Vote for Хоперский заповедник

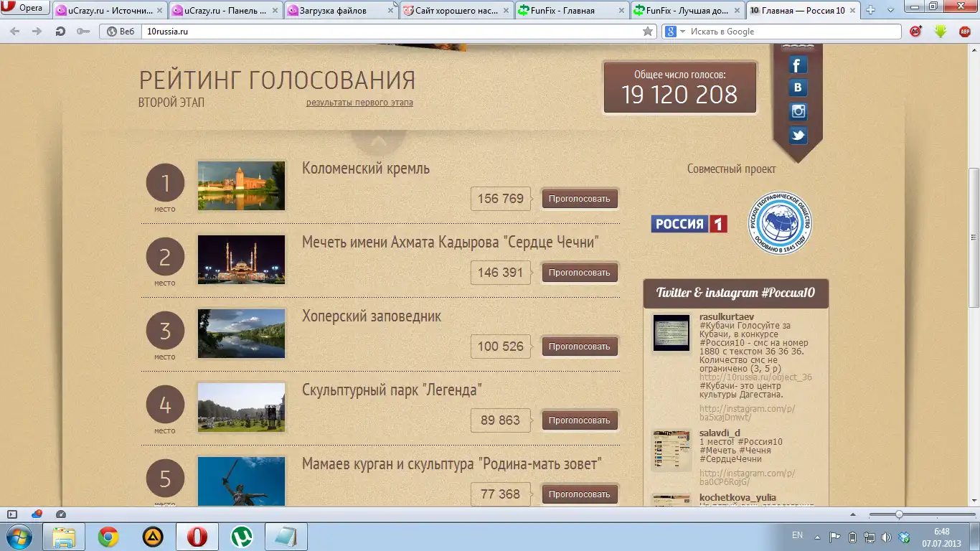579,347
